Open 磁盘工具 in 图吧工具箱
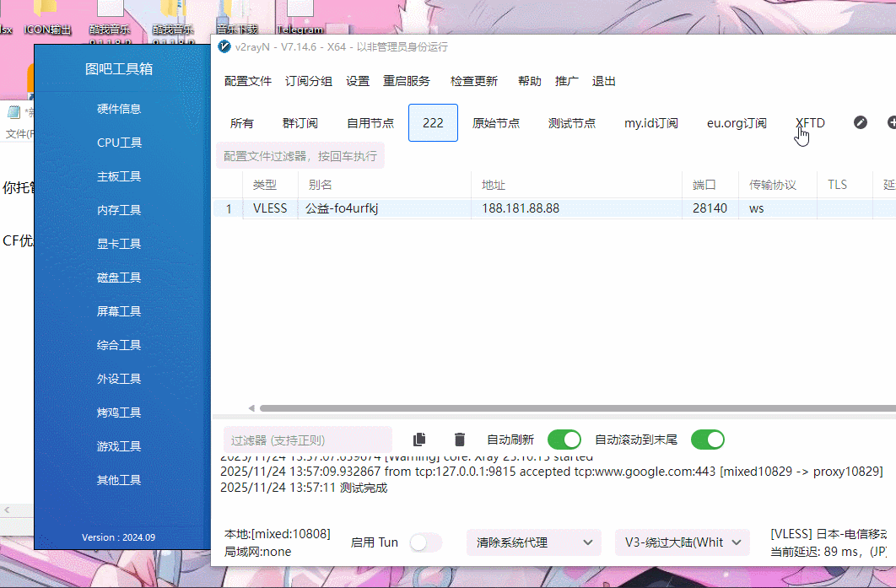Viewport: 896px width, 588px height. pyautogui.click(x=119, y=278)
